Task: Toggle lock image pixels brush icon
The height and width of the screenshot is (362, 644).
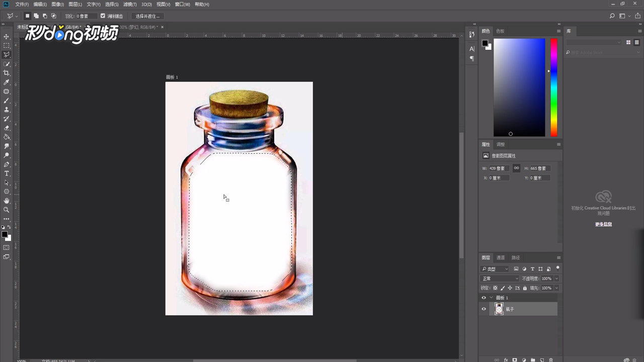Action: 503,288
